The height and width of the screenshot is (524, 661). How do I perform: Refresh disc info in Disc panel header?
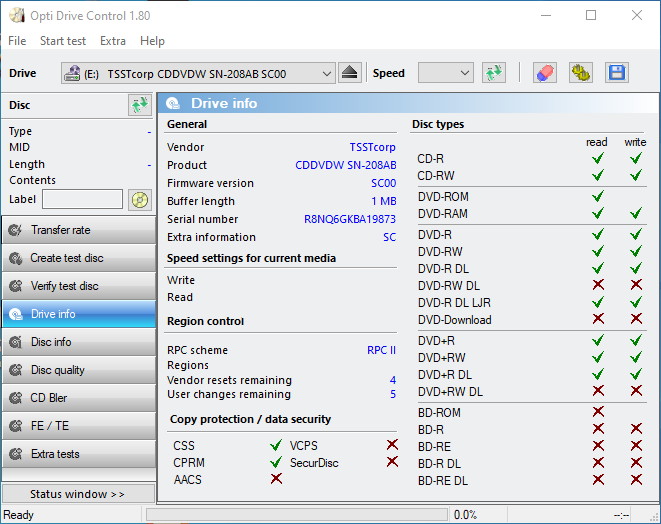point(139,105)
